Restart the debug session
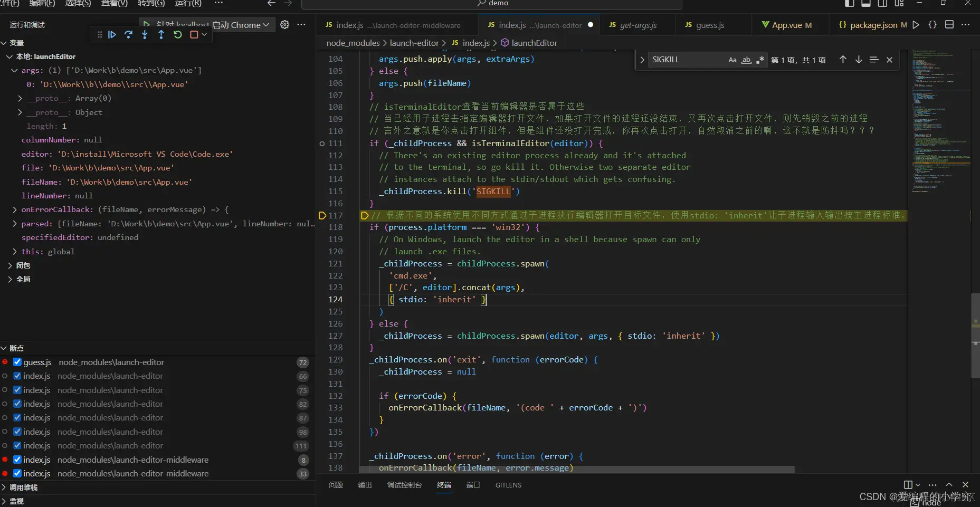The image size is (980, 507). [178, 35]
